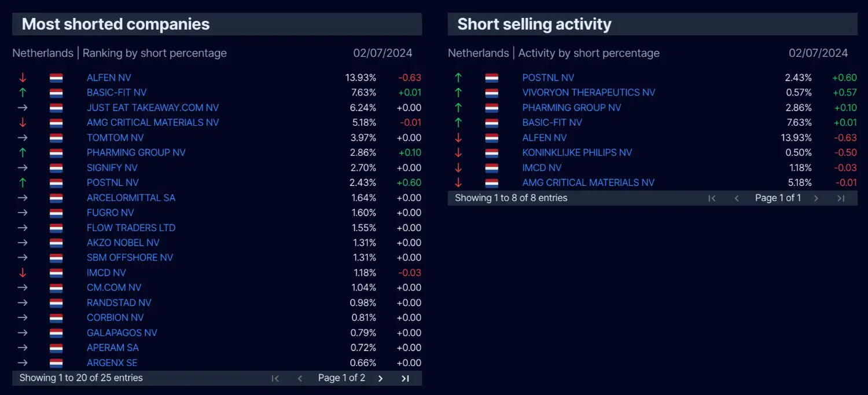Click previous-page chevron in Most shorted companies pager

coord(300,378)
